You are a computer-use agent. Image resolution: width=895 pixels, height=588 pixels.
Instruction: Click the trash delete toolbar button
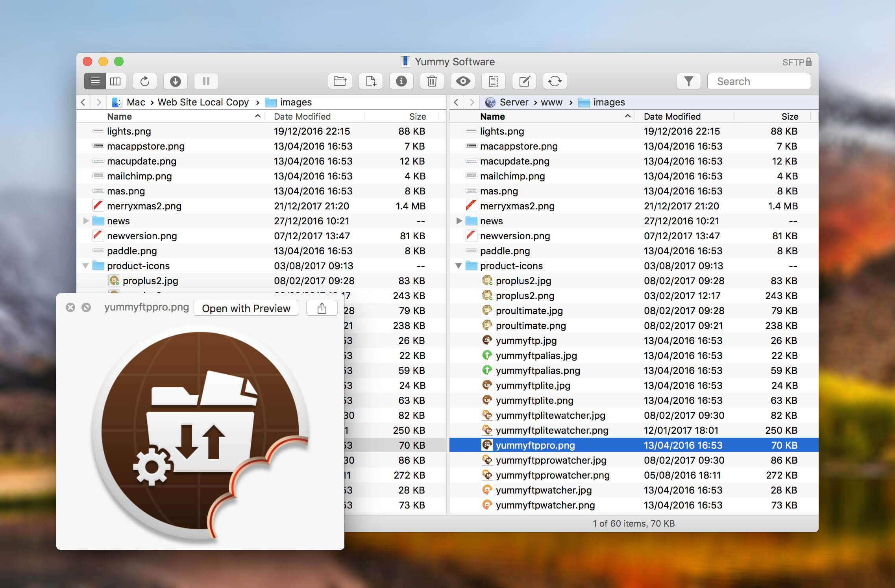[432, 81]
